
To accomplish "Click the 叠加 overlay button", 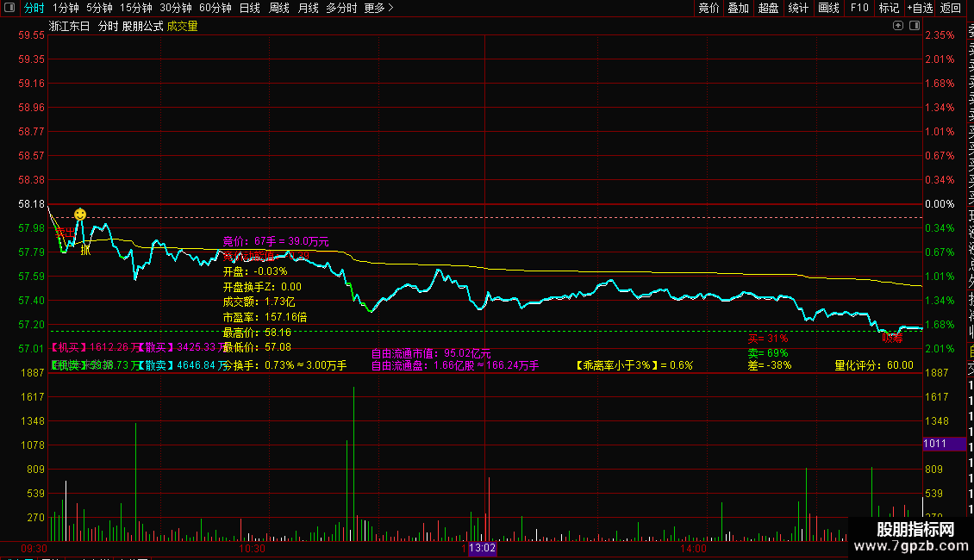I will click(739, 8).
